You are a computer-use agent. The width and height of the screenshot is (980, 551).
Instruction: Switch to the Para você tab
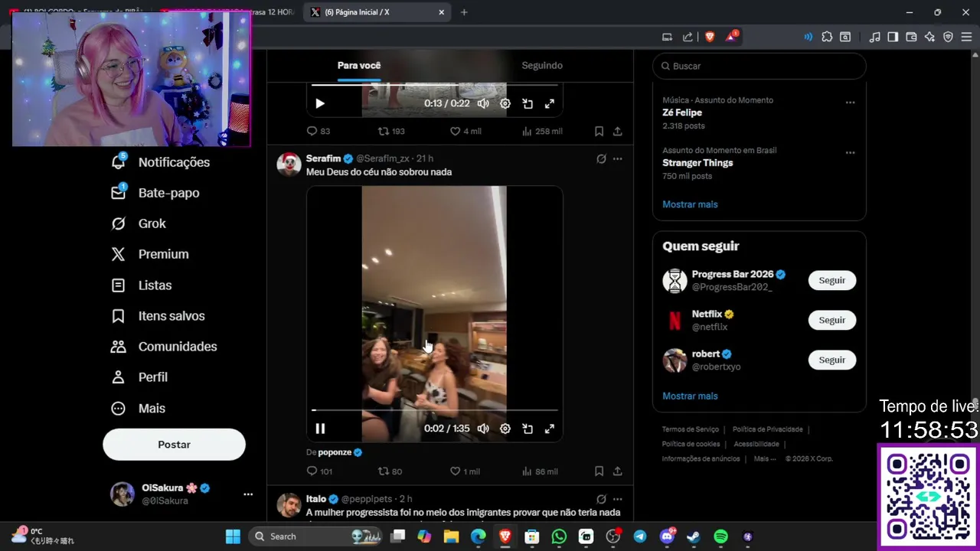(x=359, y=66)
